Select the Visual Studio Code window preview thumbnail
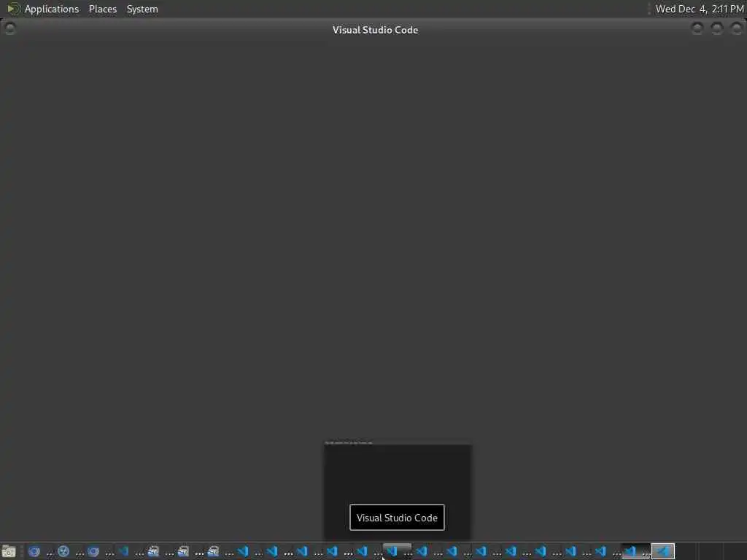The image size is (747, 560). point(398,491)
